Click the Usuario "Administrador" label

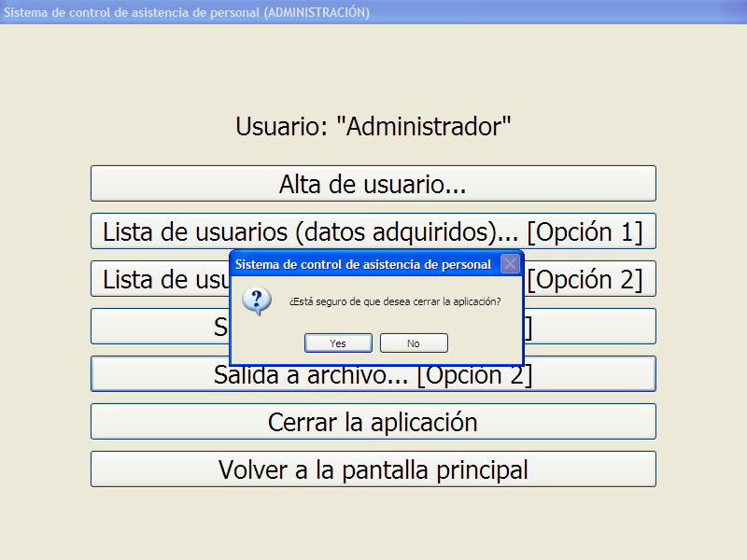373,127
